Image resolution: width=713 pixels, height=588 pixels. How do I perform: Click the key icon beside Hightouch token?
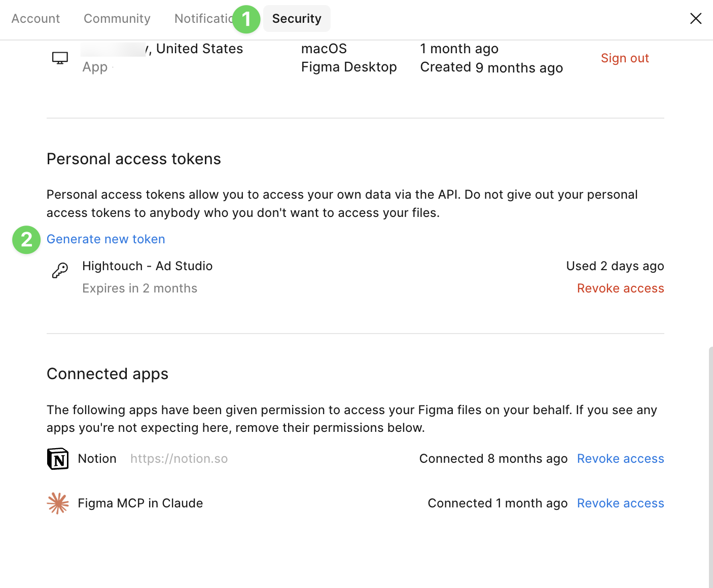pyautogui.click(x=60, y=271)
